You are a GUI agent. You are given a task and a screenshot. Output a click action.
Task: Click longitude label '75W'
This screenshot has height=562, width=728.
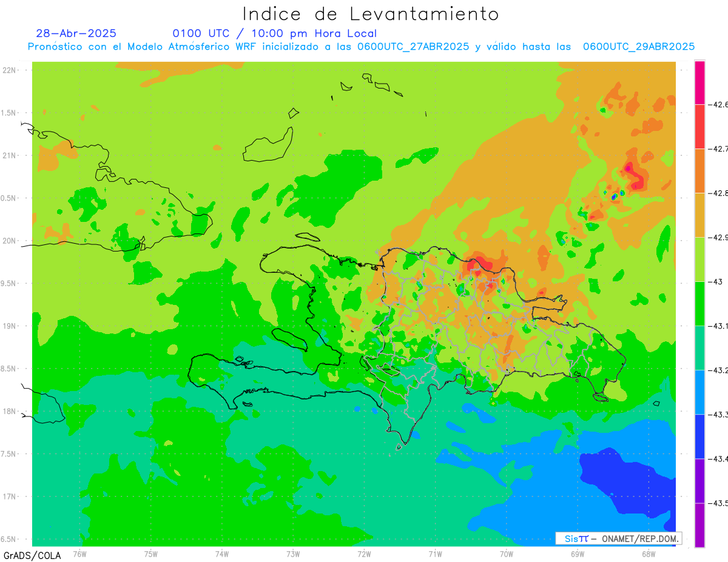[x=151, y=553]
